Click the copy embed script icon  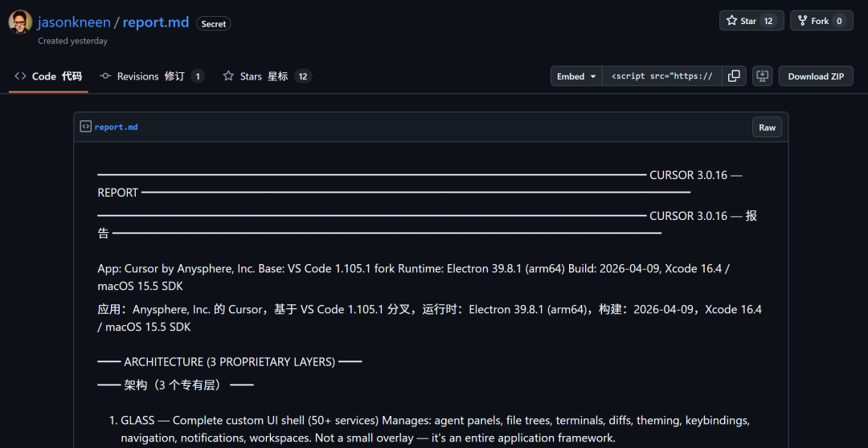click(734, 76)
